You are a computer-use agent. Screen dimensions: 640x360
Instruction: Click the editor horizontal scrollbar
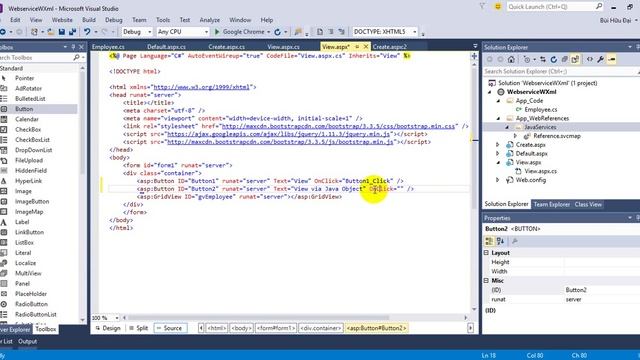258,318
